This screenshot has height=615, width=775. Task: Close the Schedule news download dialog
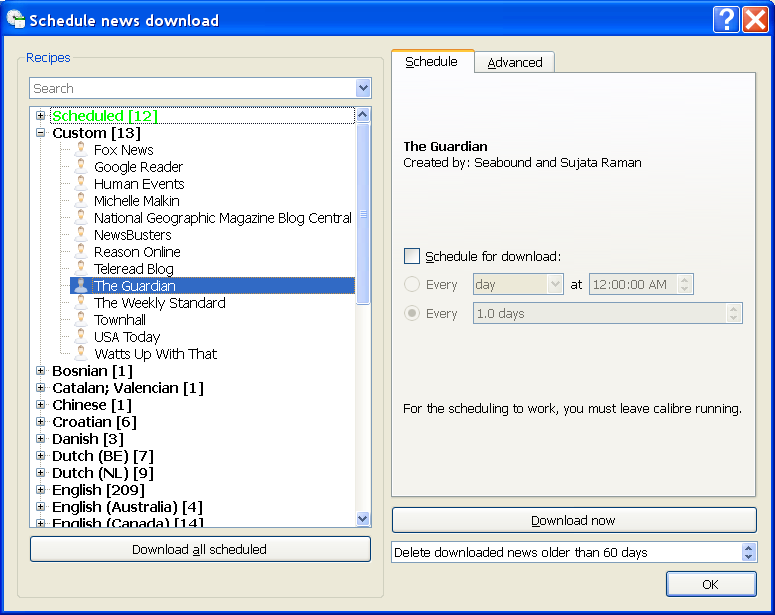click(756, 20)
